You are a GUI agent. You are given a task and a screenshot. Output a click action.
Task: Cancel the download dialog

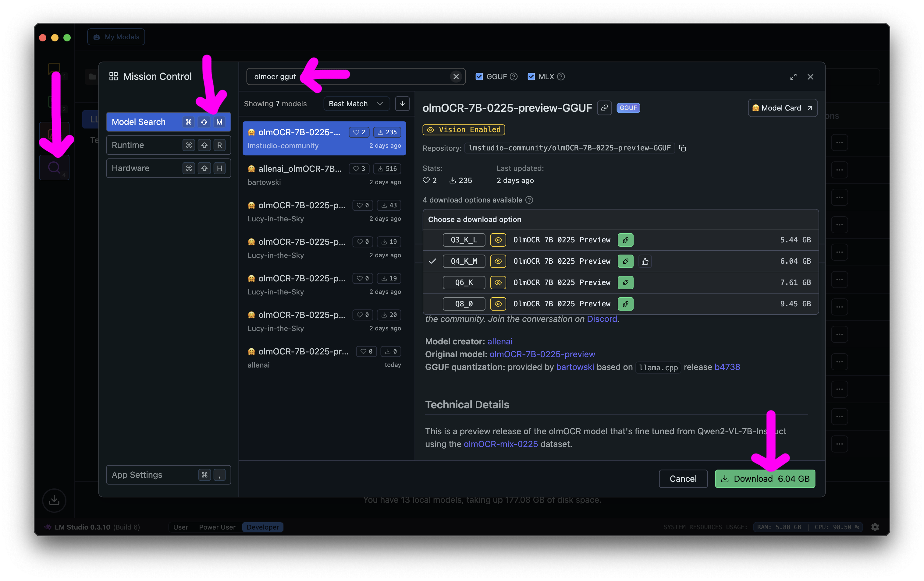coord(683,479)
